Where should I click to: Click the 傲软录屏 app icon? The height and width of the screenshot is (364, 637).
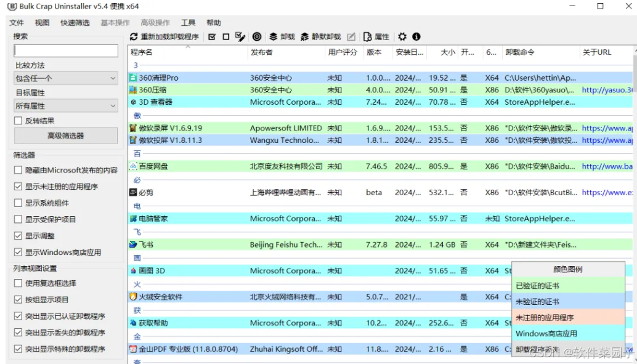[133, 128]
